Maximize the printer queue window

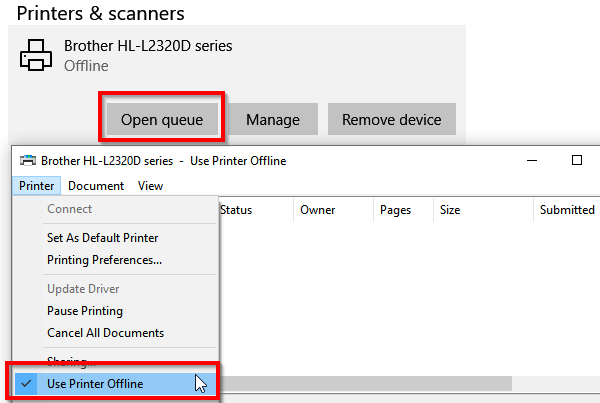coord(577,160)
